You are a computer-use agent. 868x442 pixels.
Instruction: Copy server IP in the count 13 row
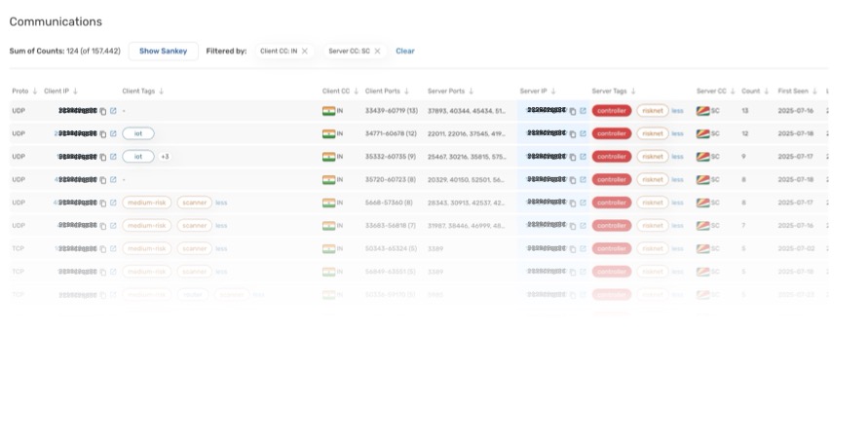point(573,111)
